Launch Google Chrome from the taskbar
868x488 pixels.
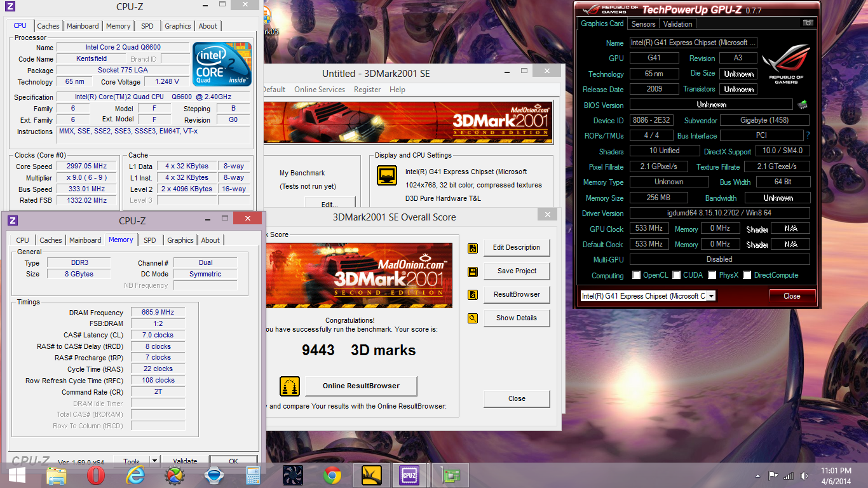332,475
